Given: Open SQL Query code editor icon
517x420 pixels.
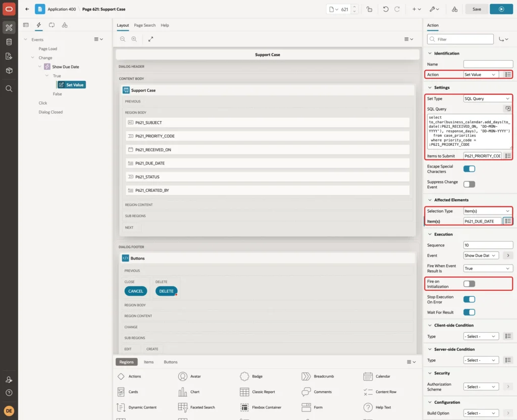Looking at the screenshot, I should 508,109.
